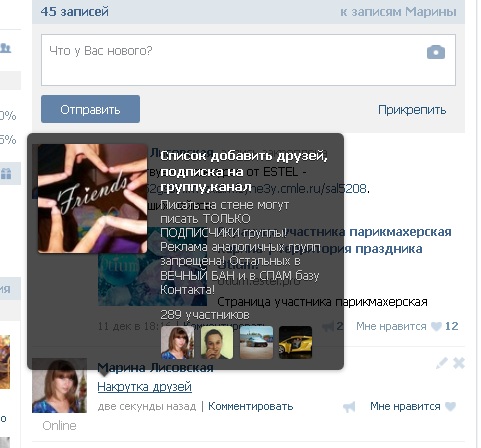Click the heart icon beside Мне нравится on the newest post

450,406
